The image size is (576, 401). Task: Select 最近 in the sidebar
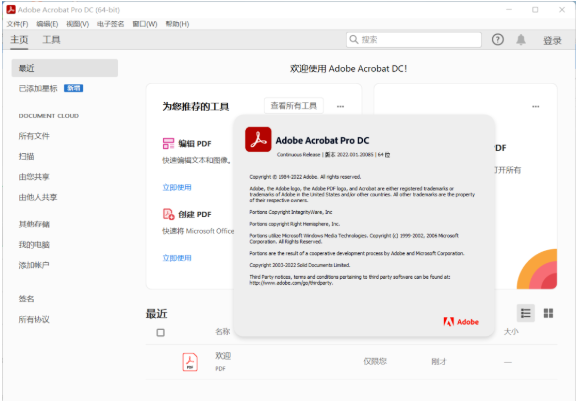(x=65, y=68)
